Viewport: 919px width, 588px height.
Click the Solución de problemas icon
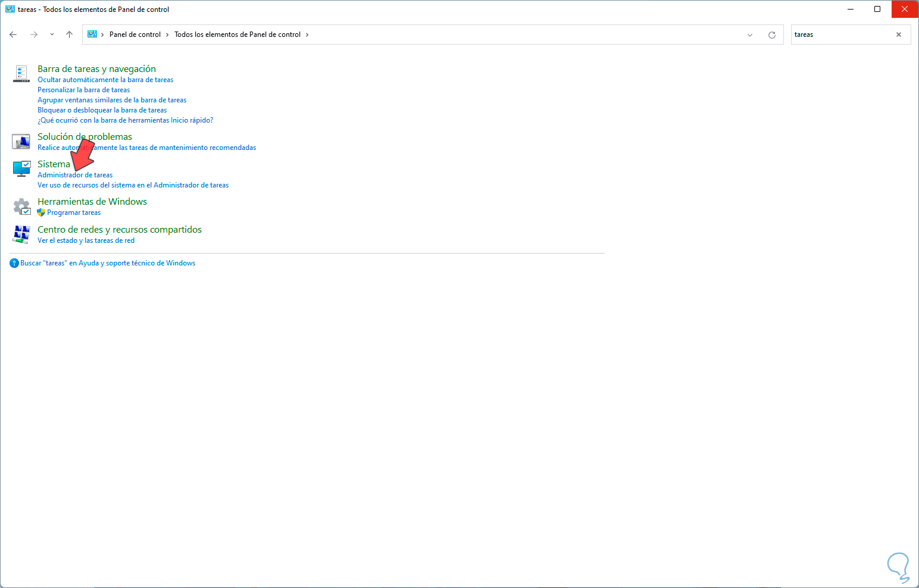21,142
